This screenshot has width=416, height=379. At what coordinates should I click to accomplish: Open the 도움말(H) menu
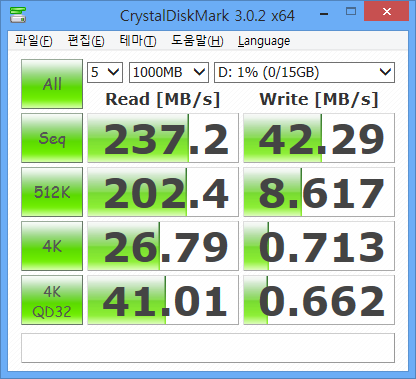pos(197,41)
